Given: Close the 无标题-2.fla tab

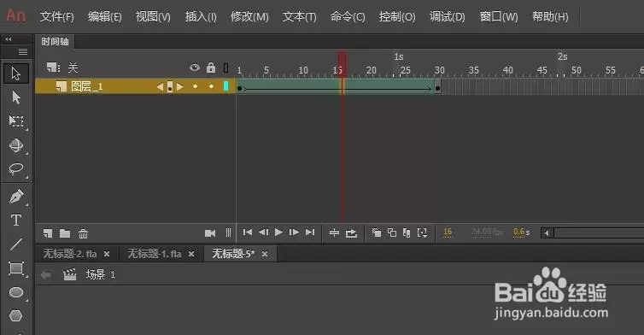Looking at the screenshot, I should [x=107, y=254].
